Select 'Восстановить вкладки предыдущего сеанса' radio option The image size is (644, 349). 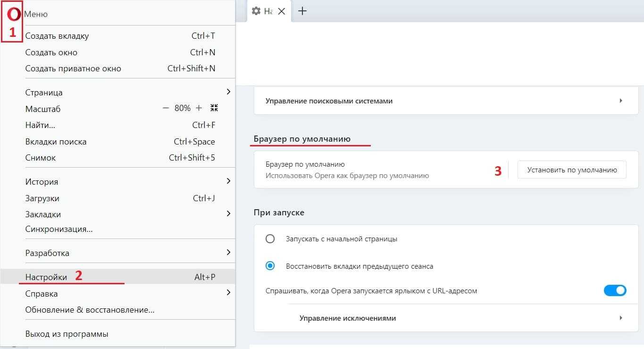[270, 266]
